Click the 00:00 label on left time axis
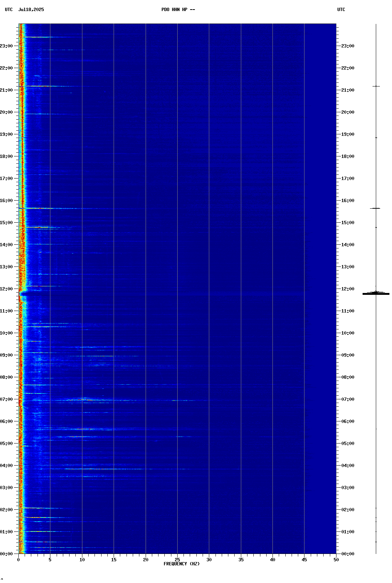This screenshot has width=392, height=583. pyautogui.click(x=6, y=554)
